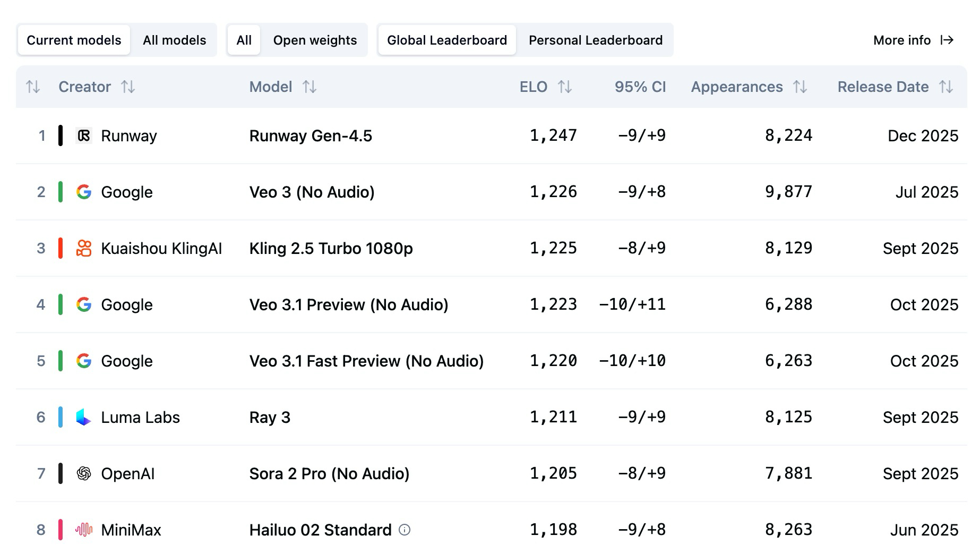Toggle filter to Open weights
980x552 pixels.
coord(315,40)
